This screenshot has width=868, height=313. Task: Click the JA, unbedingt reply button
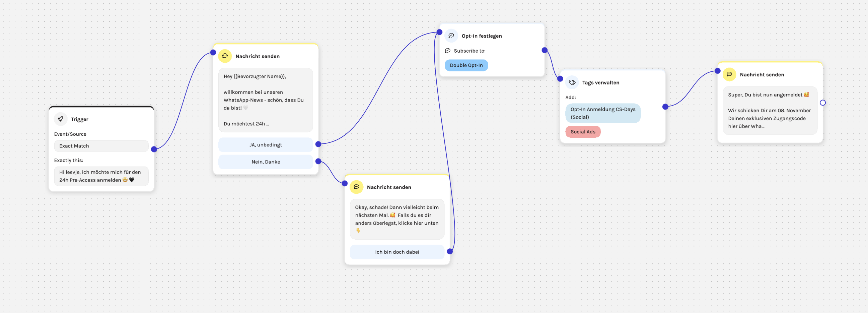266,145
